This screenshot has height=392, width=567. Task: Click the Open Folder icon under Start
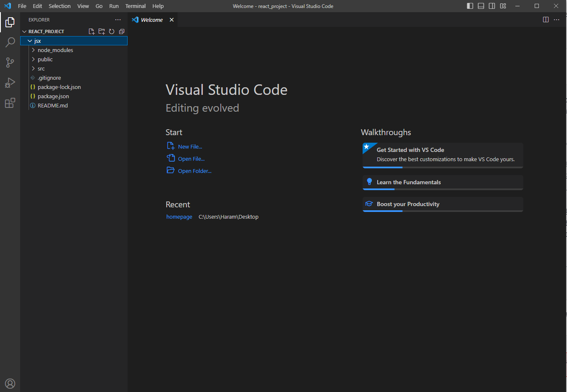pos(171,170)
